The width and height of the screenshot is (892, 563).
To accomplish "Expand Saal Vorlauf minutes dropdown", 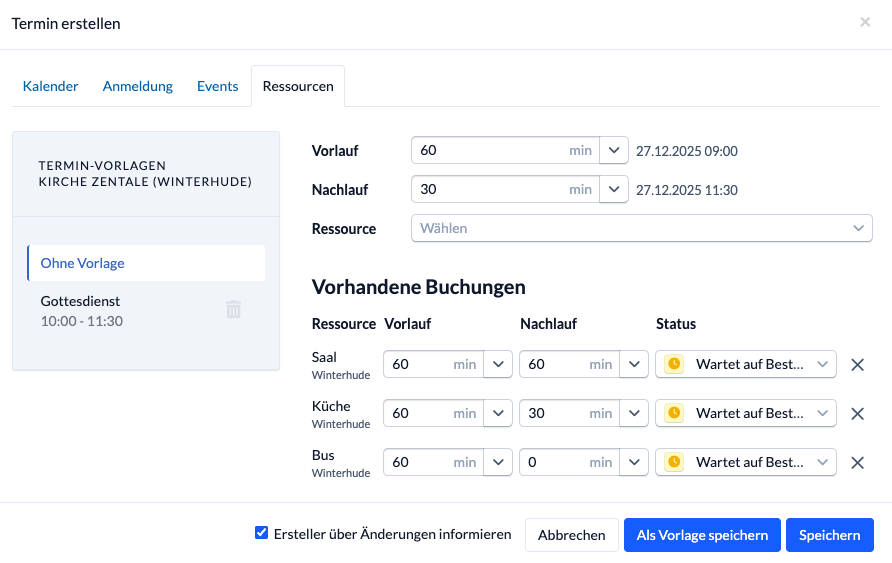I will pyautogui.click(x=498, y=364).
